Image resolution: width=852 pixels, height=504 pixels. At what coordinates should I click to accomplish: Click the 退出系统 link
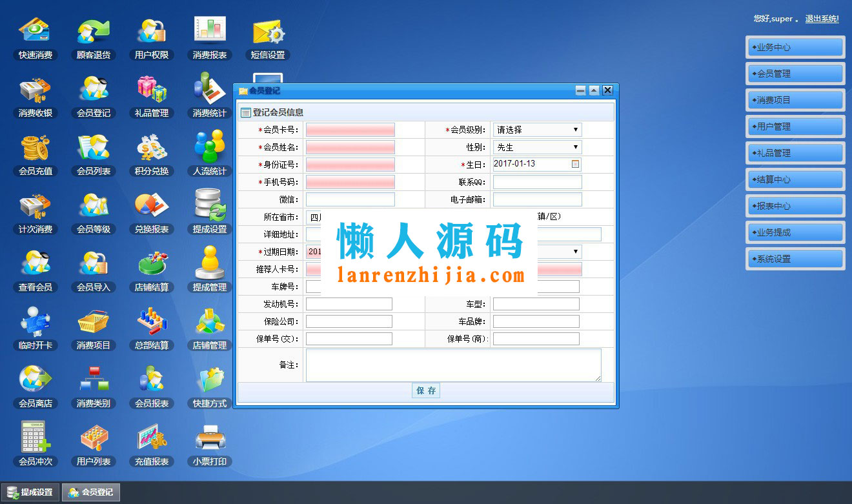822,19
